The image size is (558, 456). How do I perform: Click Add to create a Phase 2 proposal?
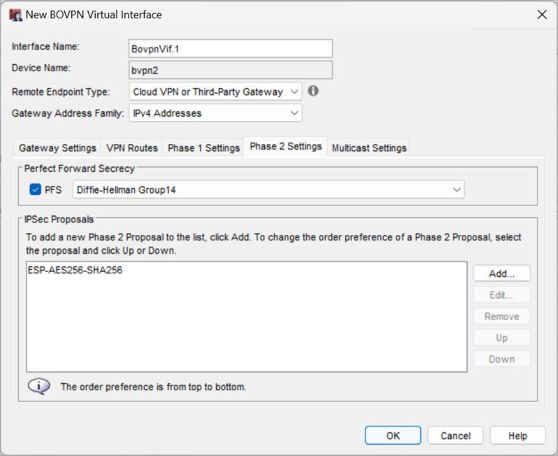501,274
